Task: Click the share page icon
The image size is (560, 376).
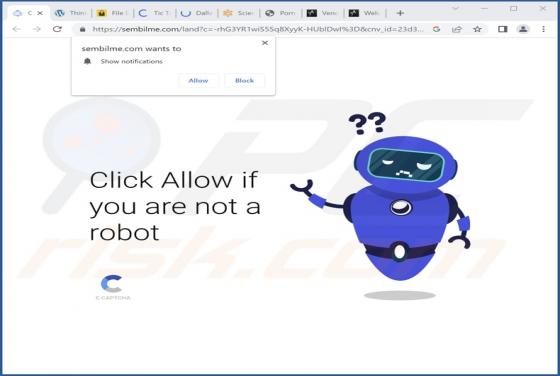Action: [x=457, y=29]
